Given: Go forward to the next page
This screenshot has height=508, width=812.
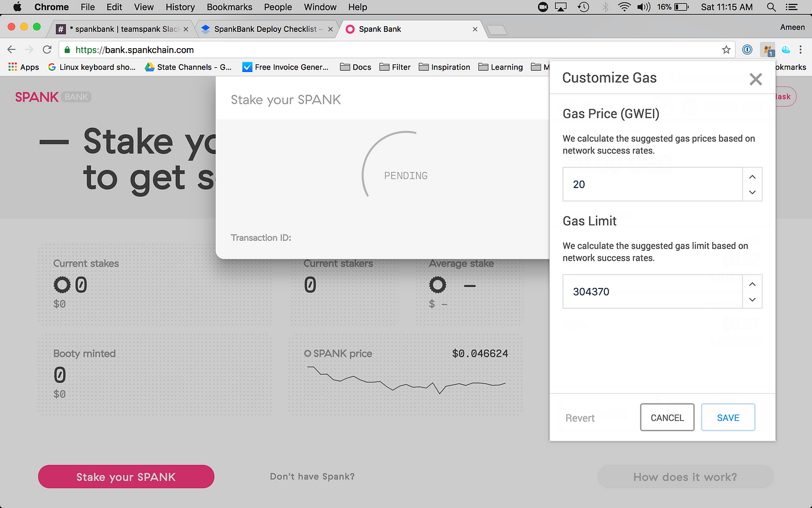Looking at the screenshot, I should tap(29, 50).
